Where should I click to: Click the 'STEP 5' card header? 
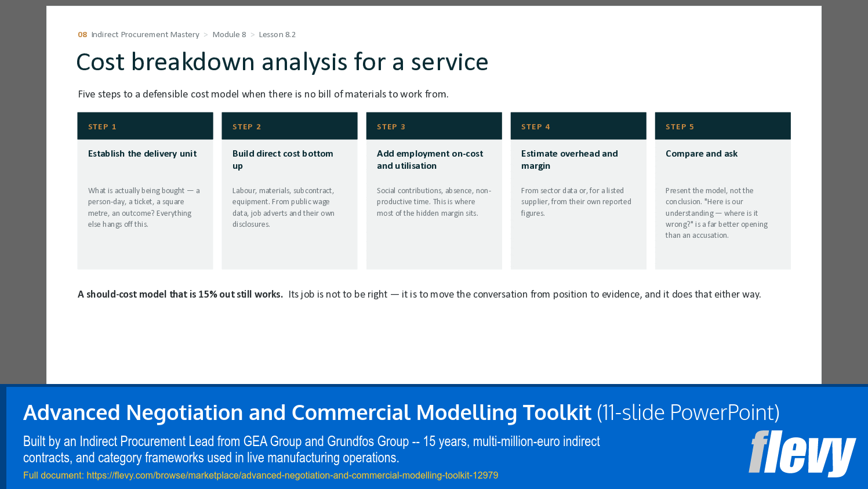(x=722, y=126)
